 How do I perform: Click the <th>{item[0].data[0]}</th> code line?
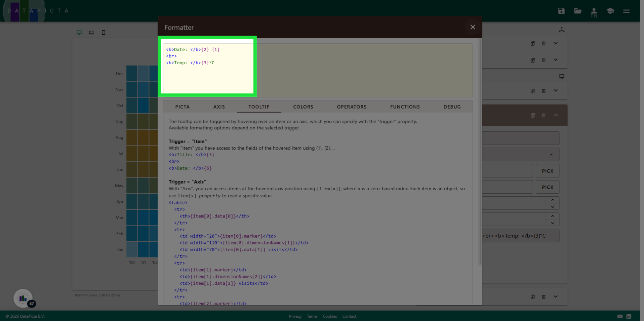tap(214, 216)
